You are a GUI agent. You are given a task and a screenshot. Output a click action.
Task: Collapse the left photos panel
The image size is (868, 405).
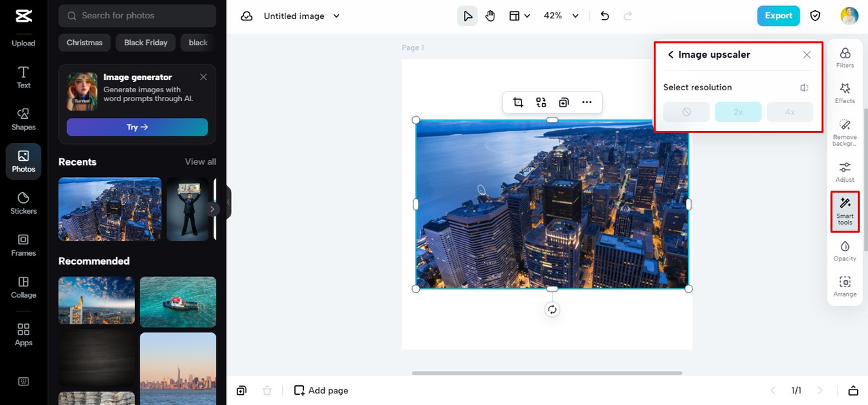tap(229, 202)
